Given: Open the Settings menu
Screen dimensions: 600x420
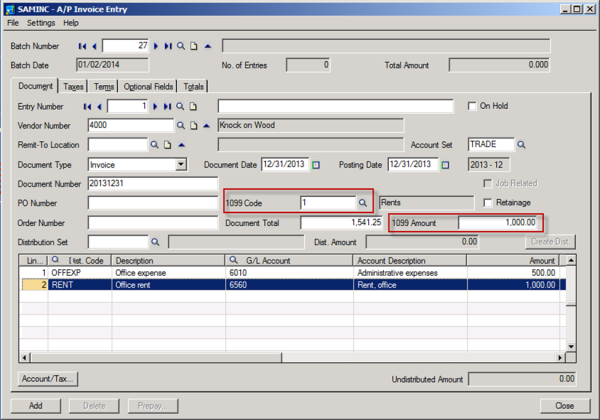Looking at the screenshot, I should (x=41, y=23).
